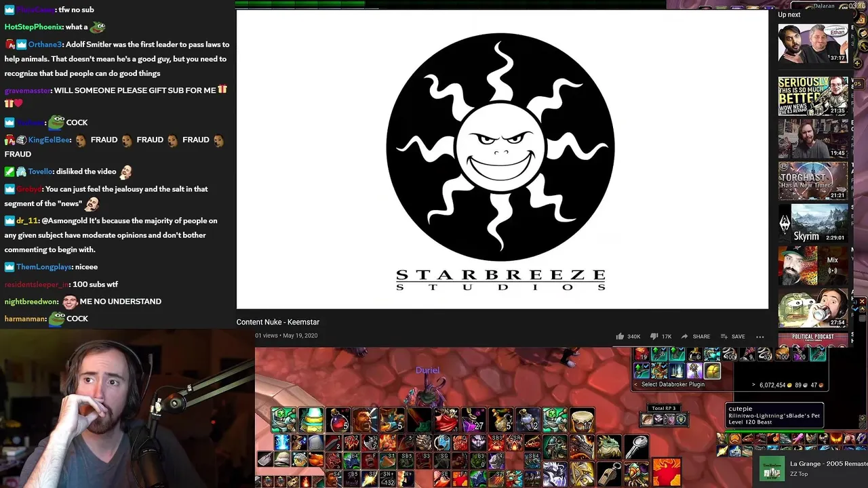Click the orange chevron pet bar icon
This screenshot has height=488, width=868.
pos(734,439)
